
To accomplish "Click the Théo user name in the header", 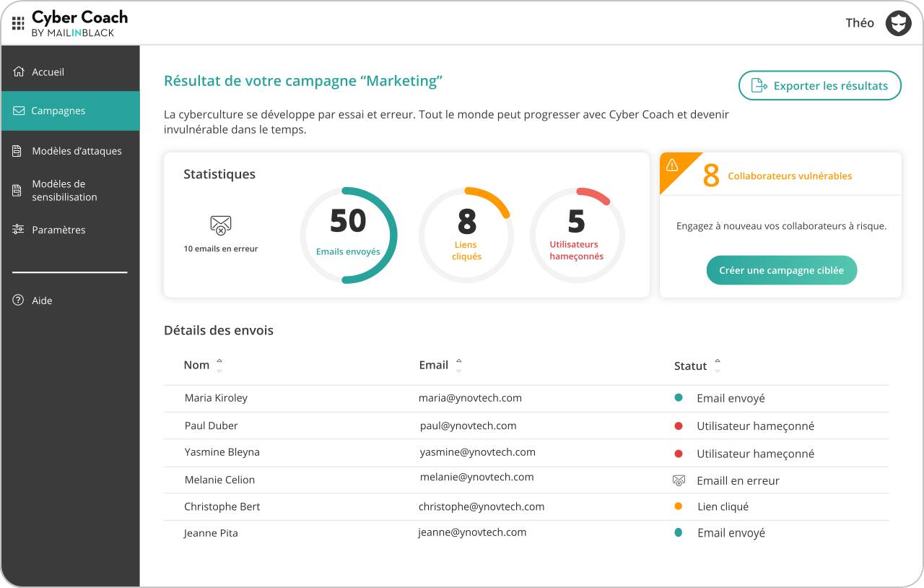I will (x=860, y=23).
